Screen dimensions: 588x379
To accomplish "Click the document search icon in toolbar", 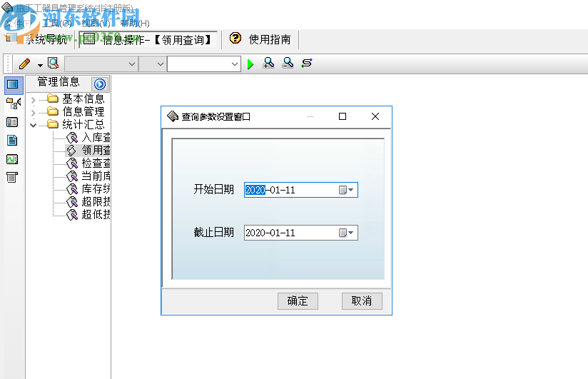I will point(54,64).
